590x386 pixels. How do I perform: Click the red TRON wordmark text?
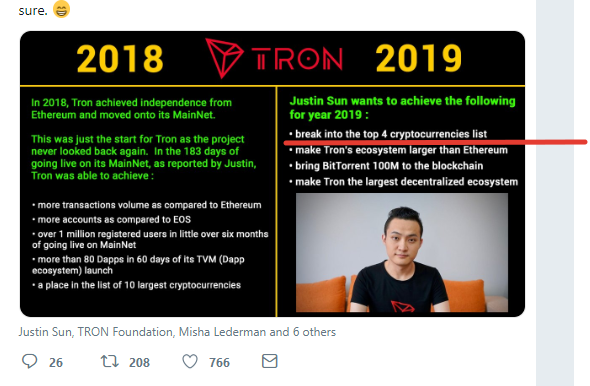pyautogui.click(x=297, y=59)
